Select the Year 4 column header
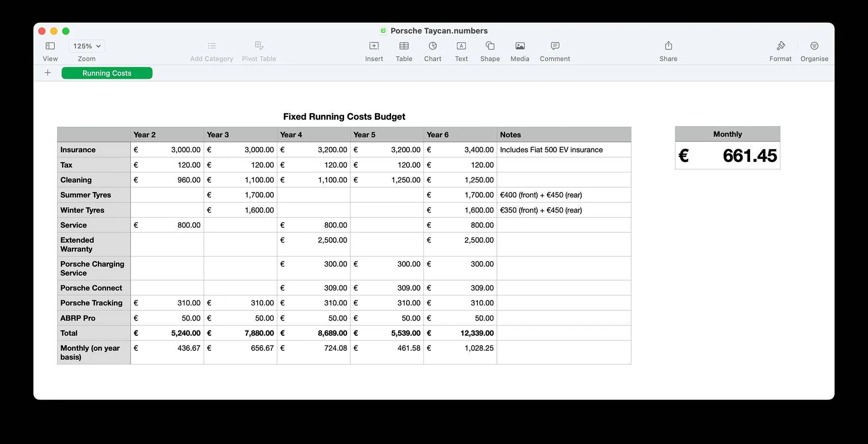 coord(314,134)
